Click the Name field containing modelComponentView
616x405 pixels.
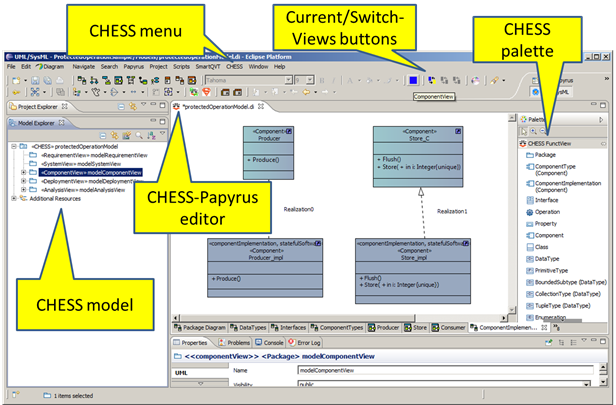(446, 370)
